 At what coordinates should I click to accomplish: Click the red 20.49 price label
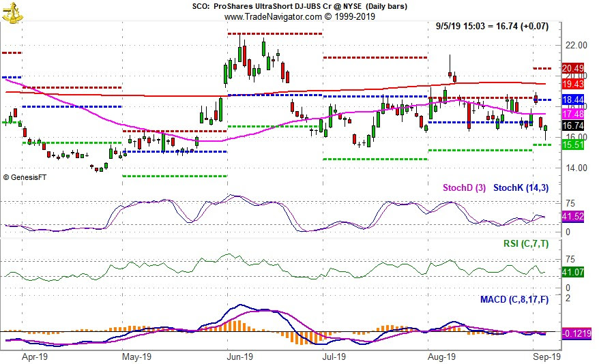[x=572, y=68]
